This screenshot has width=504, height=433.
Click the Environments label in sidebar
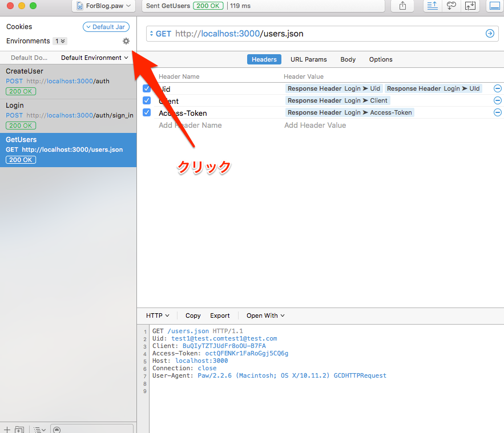point(28,41)
